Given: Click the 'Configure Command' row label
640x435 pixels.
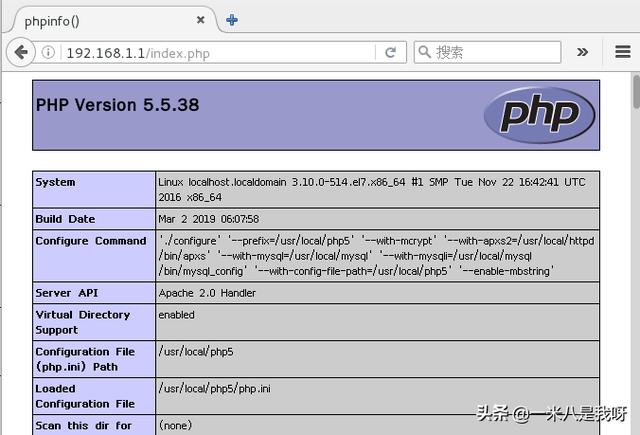Looking at the screenshot, I should (91, 241).
